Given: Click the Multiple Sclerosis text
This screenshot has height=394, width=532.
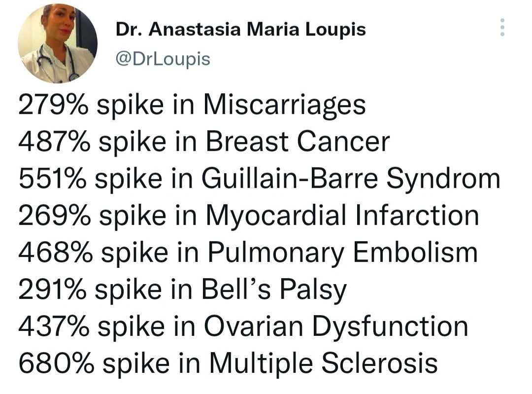Looking at the screenshot, I should pyautogui.click(x=323, y=363).
